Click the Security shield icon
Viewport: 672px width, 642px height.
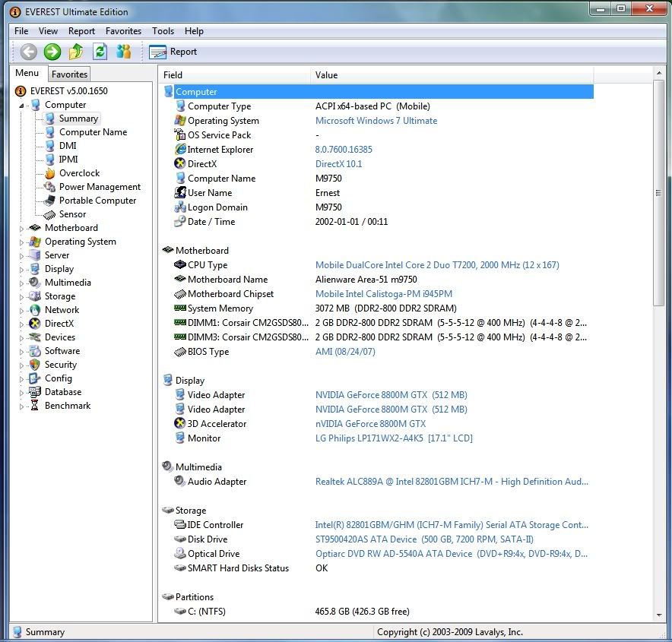(x=35, y=365)
